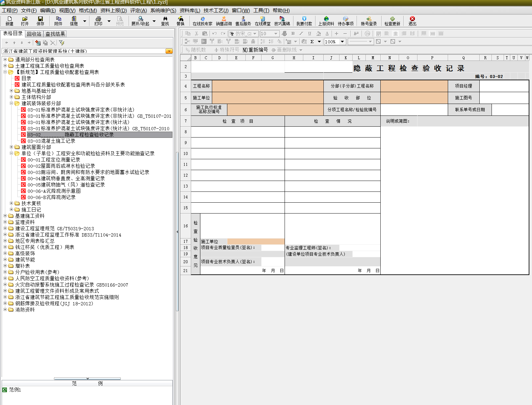Click the sum Sigma icon
The width and height of the screenshot is (532, 405).
[x=312, y=41]
